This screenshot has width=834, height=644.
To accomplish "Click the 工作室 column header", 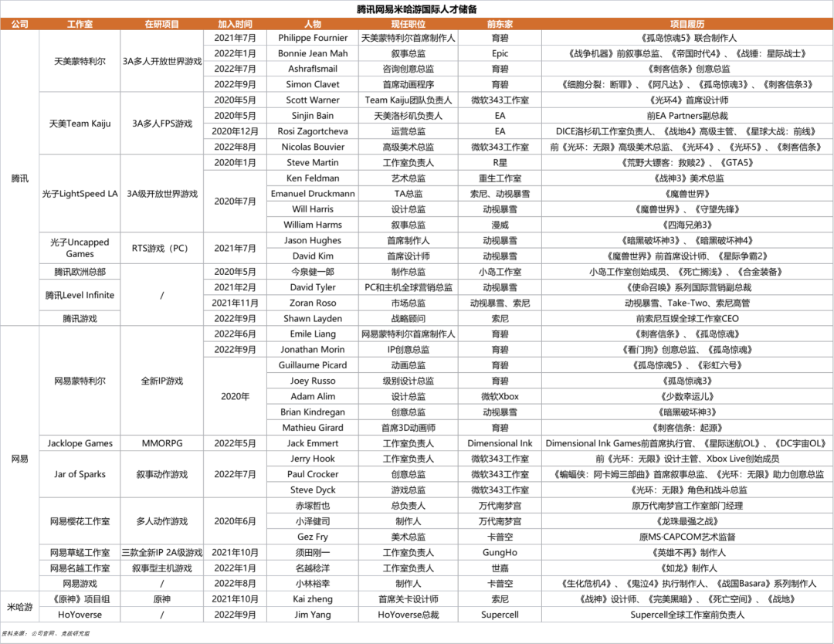I will coord(80,24).
